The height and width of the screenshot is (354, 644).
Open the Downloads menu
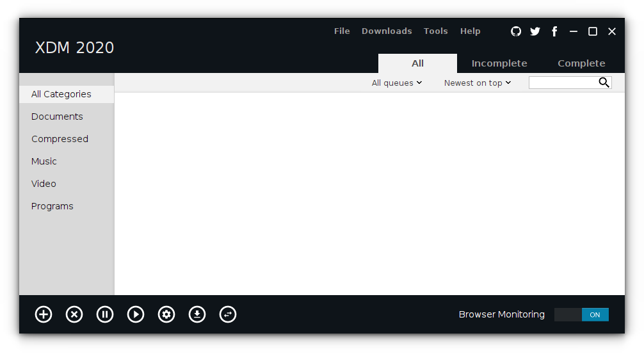tap(387, 31)
